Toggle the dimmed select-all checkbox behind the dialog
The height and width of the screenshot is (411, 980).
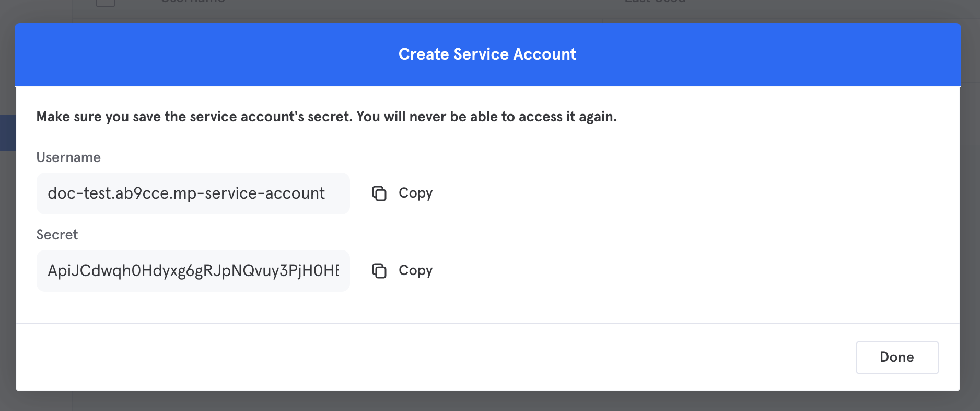click(x=106, y=3)
